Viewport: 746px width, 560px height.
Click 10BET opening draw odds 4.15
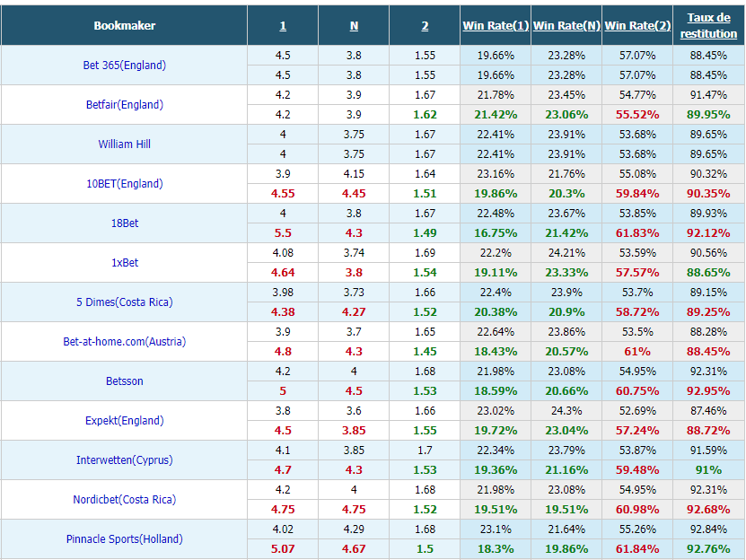pos(354,174)
